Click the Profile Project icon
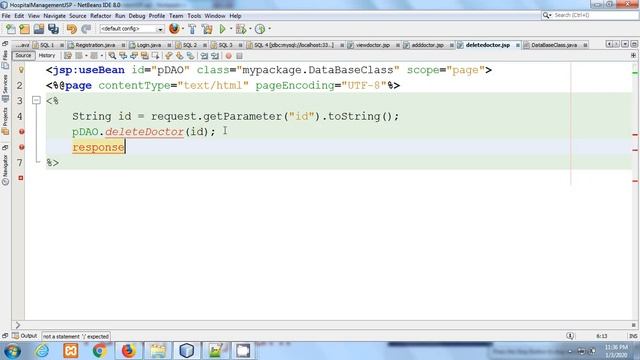This screenshot has height=360, width=640. pos(260,29)
